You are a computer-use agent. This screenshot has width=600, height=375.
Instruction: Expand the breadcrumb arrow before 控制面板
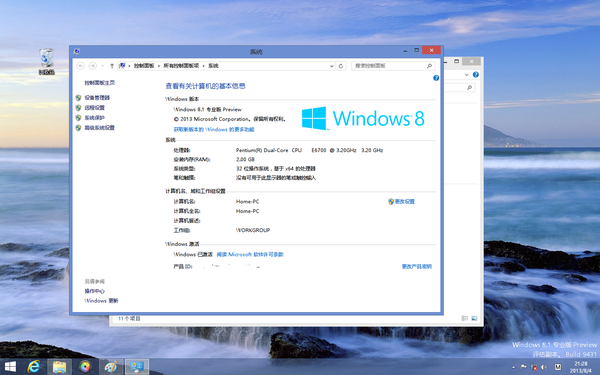129,66
